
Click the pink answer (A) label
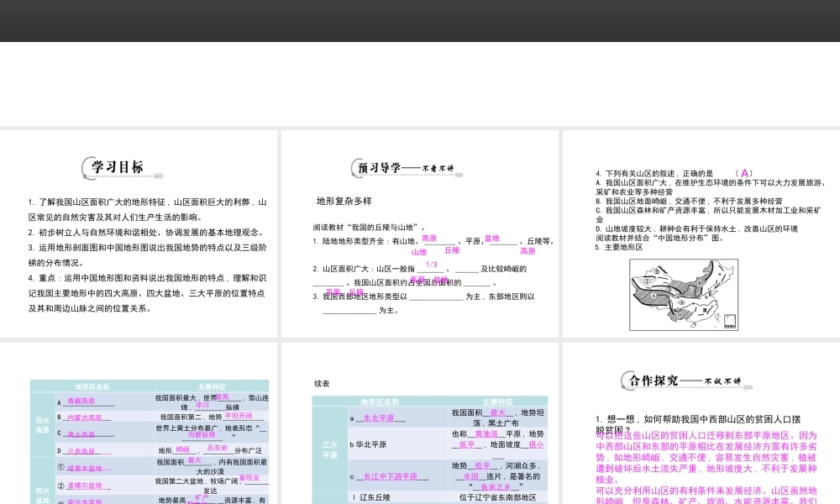point(743,173)
